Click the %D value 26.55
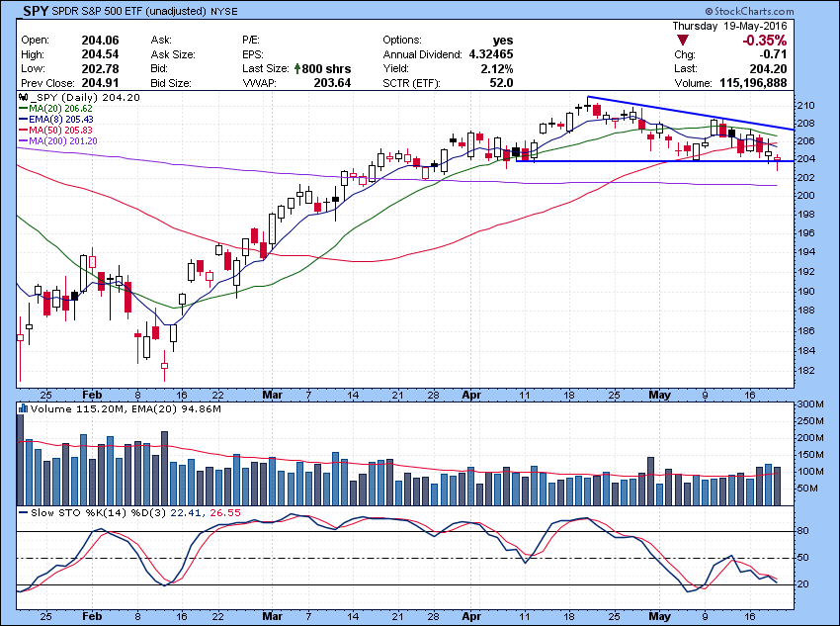Image resolution: width=840 pixels, height=626 pixels. (x=225, y=513)
